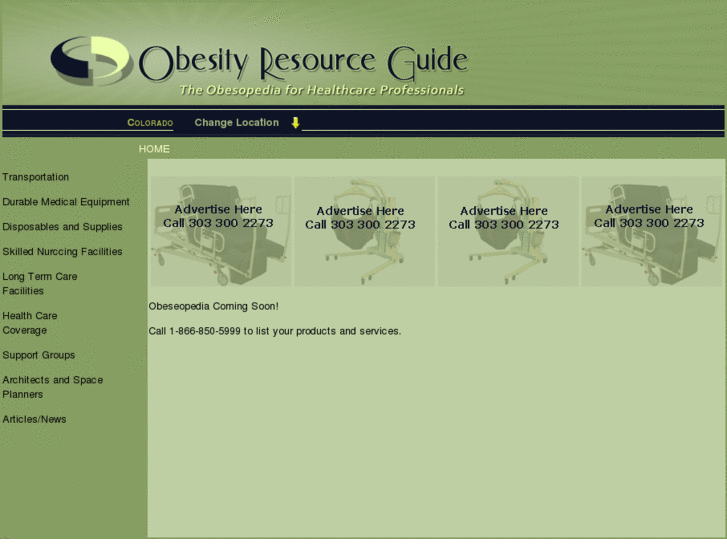Viewport: 727px width, 545px height.
Task: Click the Obesity Resource Guide title banner
Action: [x=303, y=63]
